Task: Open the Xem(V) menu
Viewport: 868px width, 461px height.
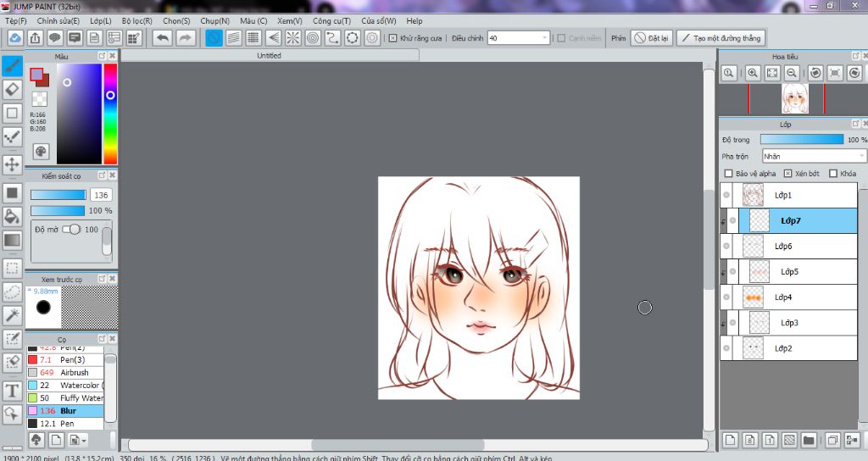Action: coord(290,20)
